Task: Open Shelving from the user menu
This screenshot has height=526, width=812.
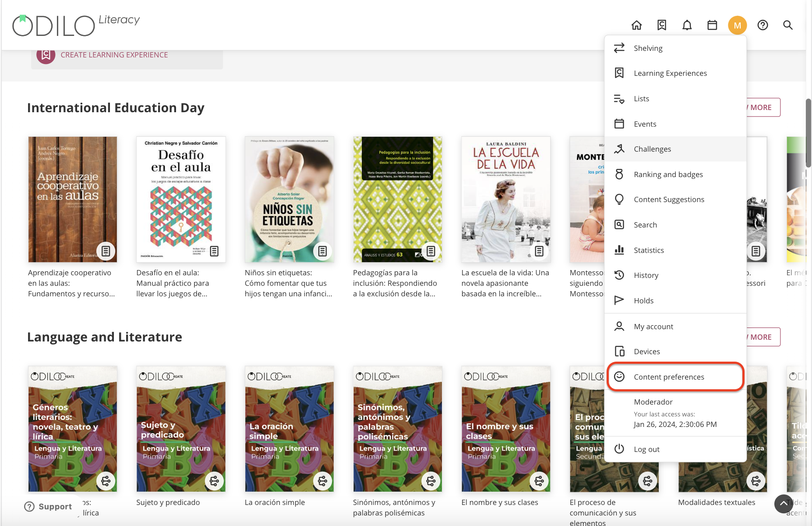Action: pos(675,48)
